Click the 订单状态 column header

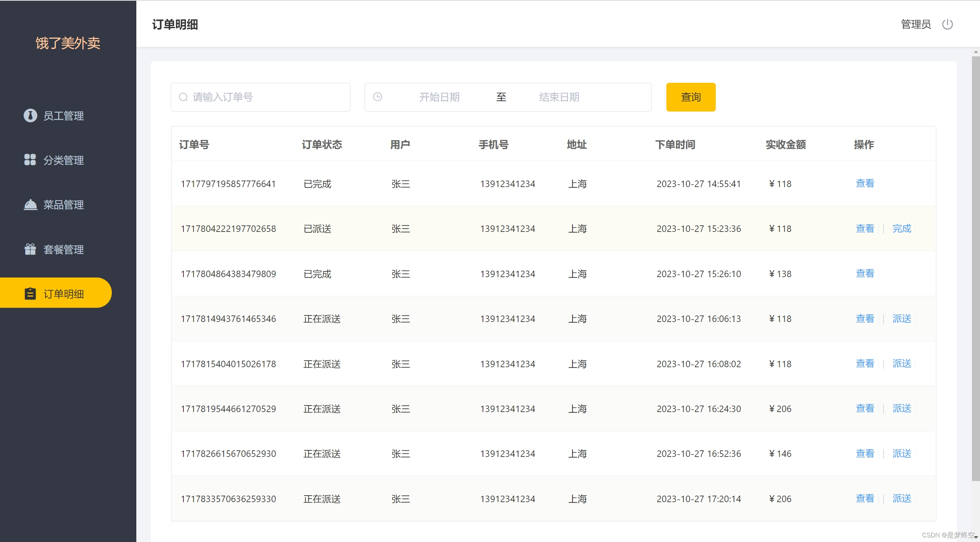(322, 145)
